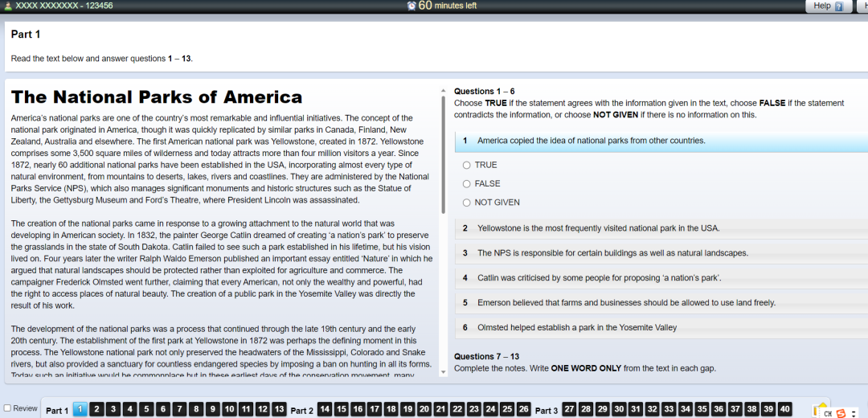Expand question 1 about America copying the idea
Viewport: 868px width, 418px height.
(661, 141)
